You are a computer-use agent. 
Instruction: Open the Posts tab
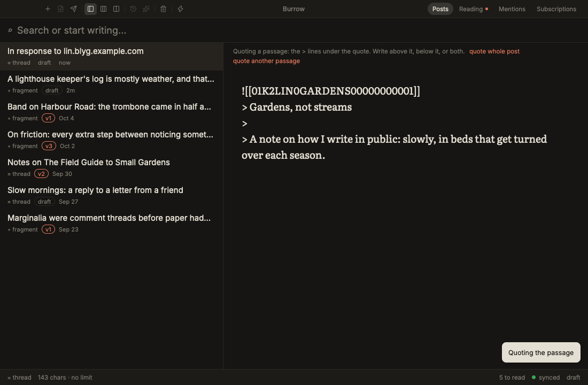(x=440, y=9)
